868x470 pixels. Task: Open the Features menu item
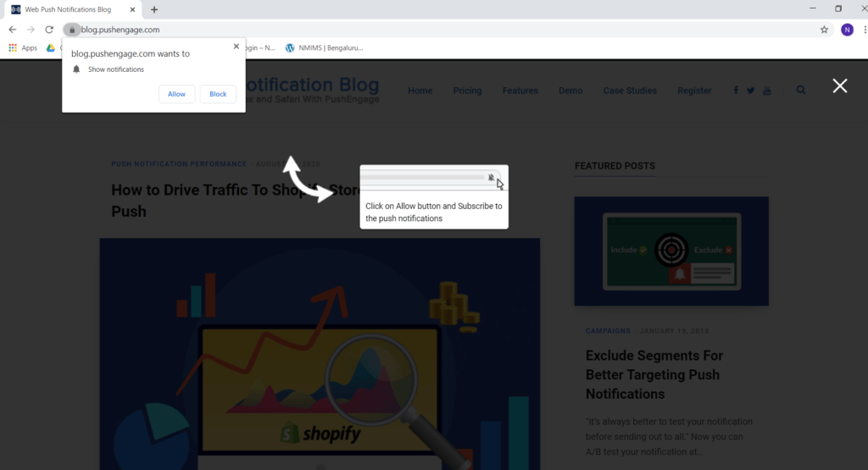[520, 91]
